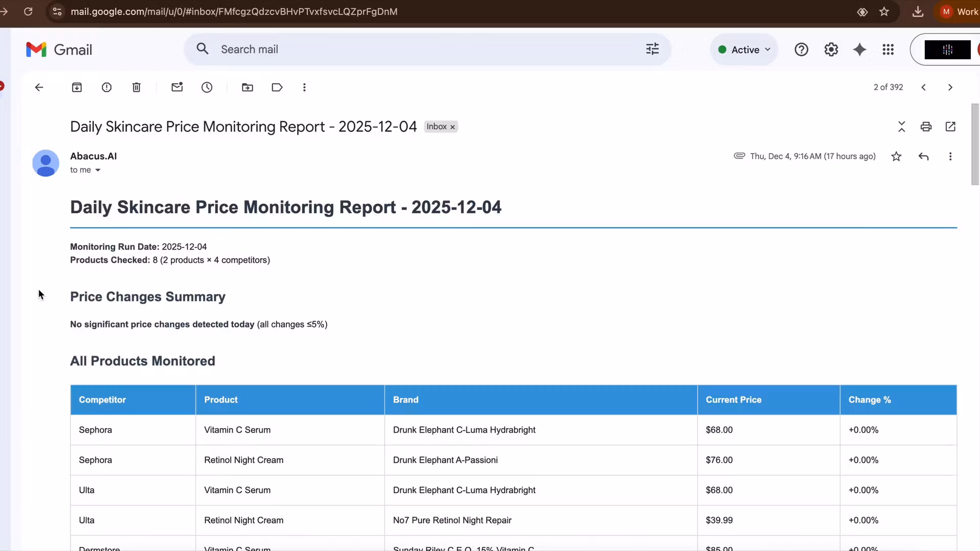Viewport: 980px width, 551px height.
Task: Go to the older email
Action: pyautogui.click(x=950, y=87)
